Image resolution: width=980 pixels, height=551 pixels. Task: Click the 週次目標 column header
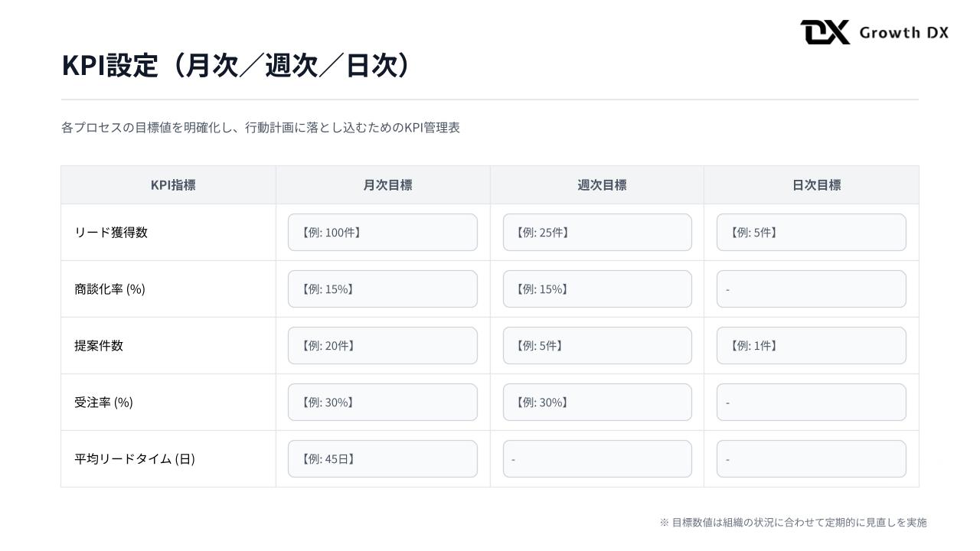[602, 185]
